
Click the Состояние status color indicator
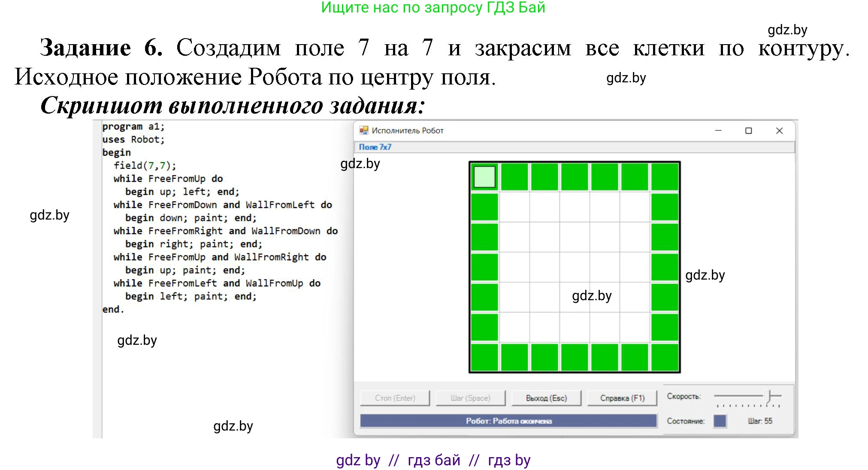point(720,421)
